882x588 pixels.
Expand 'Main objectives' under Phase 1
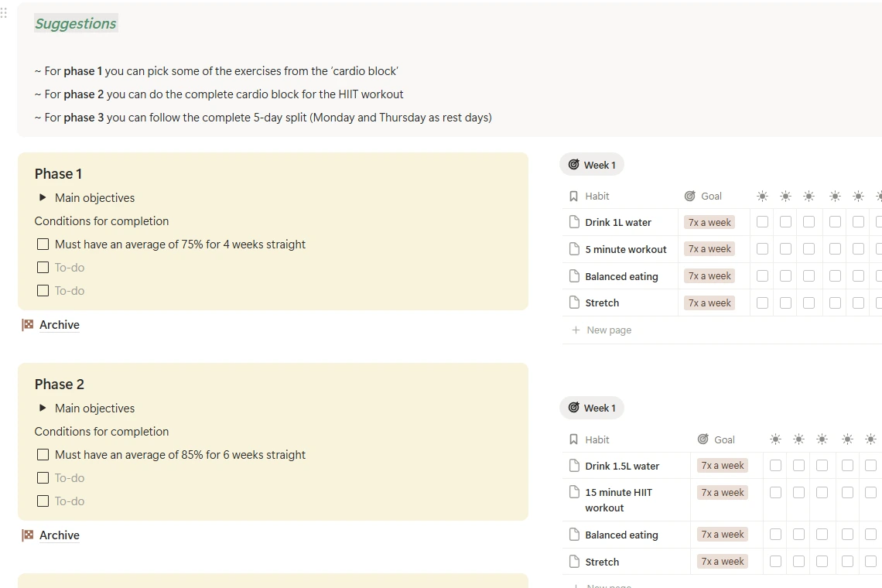43,198
